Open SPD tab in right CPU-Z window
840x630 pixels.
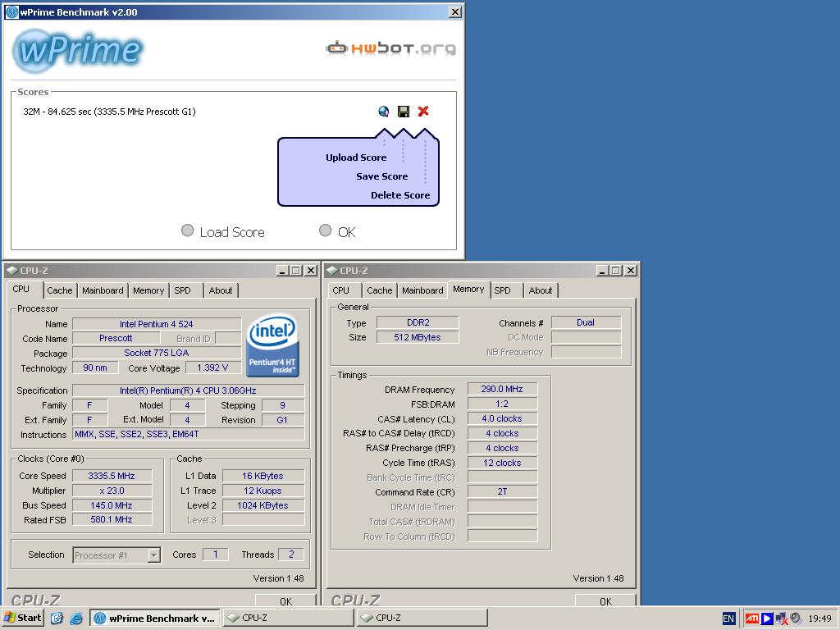pyautogui.click(x=502, y=290)
